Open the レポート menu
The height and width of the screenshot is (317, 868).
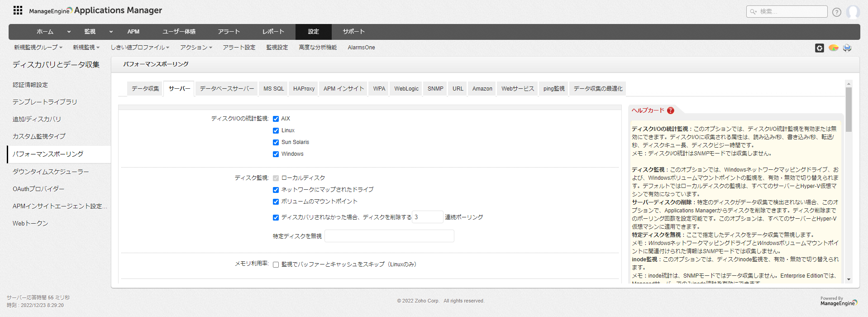pos(273,32)
